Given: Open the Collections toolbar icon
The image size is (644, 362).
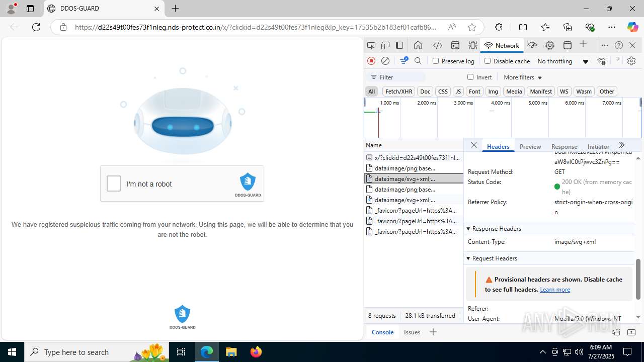Looking at the screenshot, I should 568,27.
